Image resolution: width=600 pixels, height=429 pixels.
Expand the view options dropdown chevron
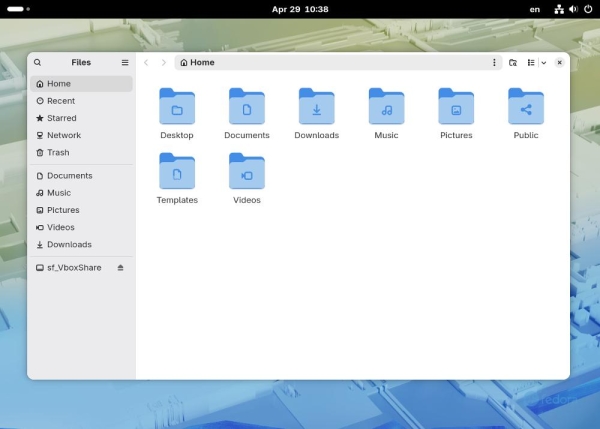543,62
